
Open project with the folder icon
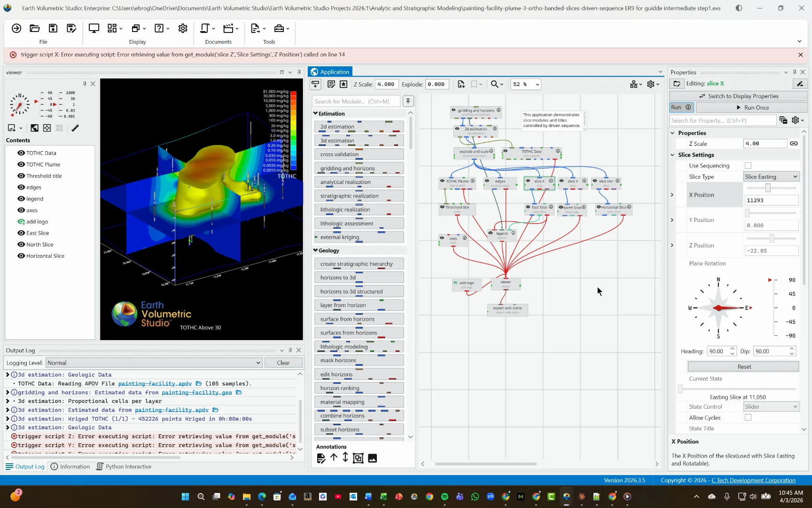(x=35, y=29)
